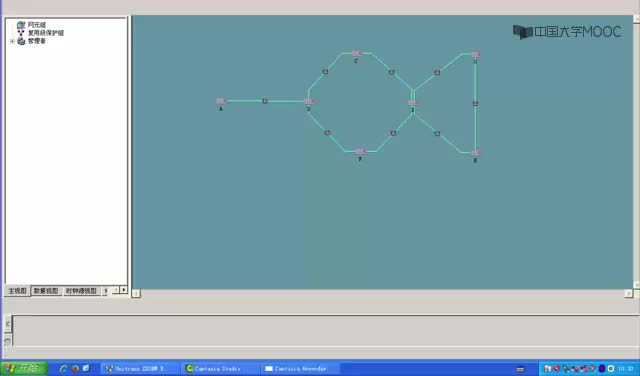Switch to the 主视图 tab

coord(18,291)
